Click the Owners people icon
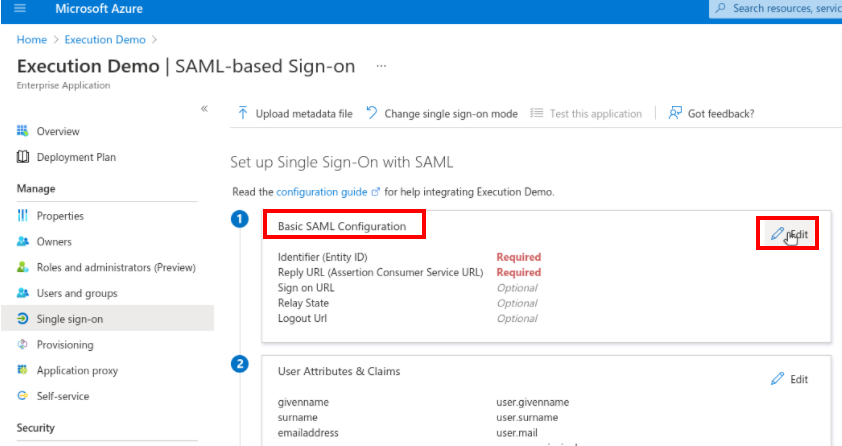842x446 pixels. (x=23, y=242)
